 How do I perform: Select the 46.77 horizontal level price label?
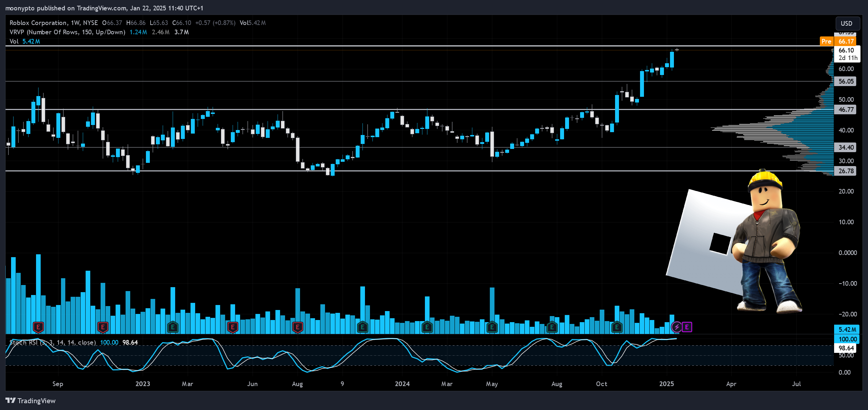click(x=846, y=110)
